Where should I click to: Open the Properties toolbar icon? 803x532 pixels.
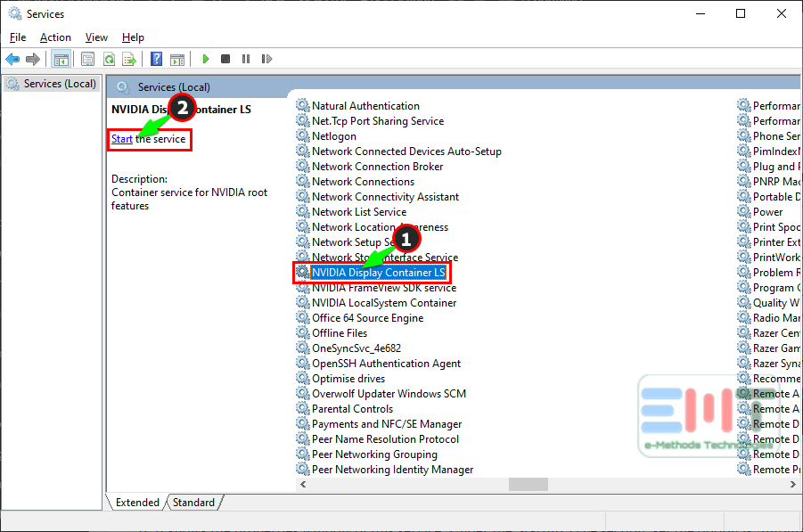(87, 59)
